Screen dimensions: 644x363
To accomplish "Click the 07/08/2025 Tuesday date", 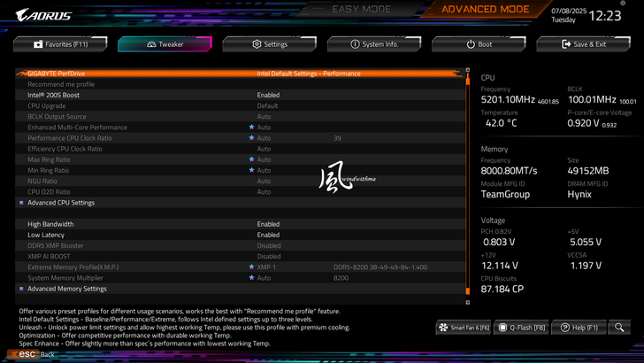I will click(x=569, y=15).
